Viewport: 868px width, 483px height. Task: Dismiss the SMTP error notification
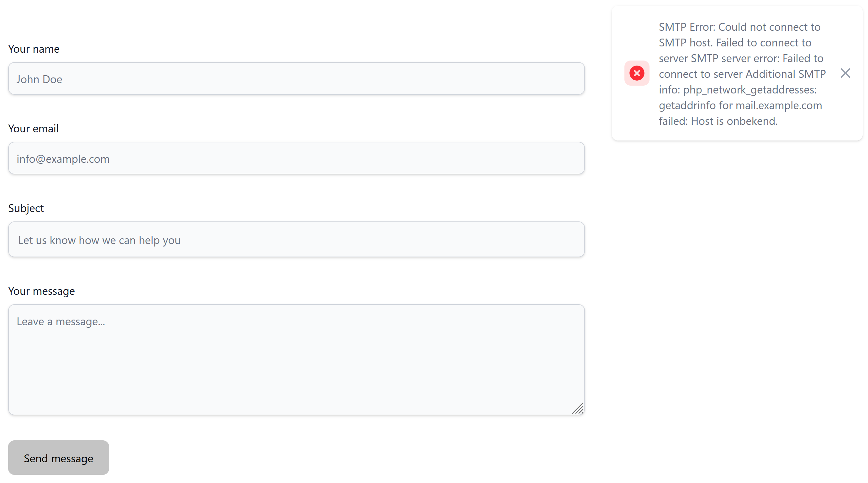tap(845, 73)
